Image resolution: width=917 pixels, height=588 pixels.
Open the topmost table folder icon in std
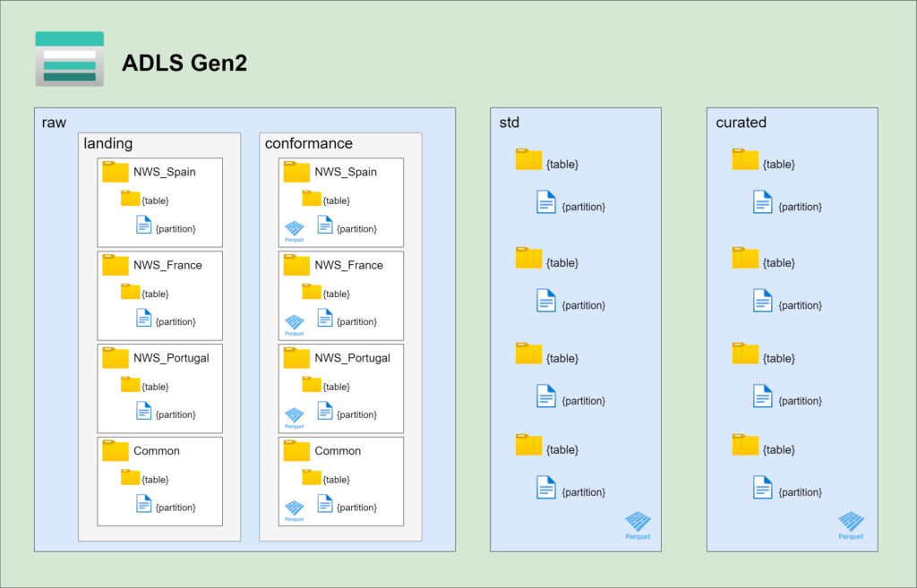click(x=528, y=159)
